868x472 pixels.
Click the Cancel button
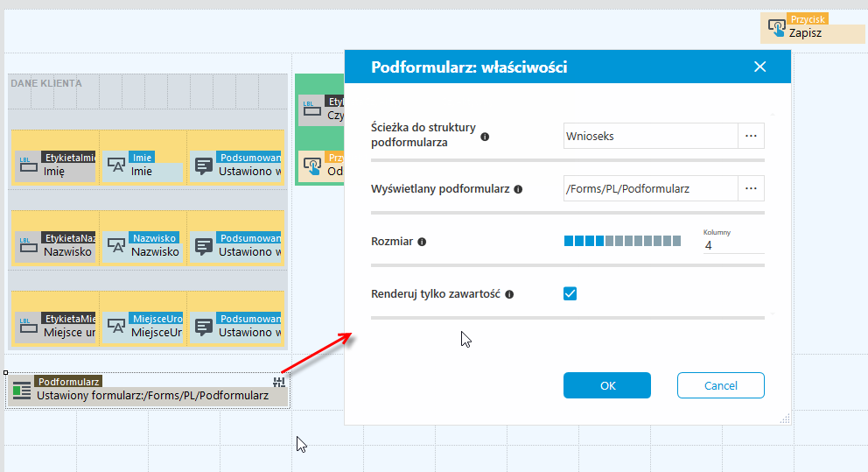pyautogui.click(x=721, y=385)
